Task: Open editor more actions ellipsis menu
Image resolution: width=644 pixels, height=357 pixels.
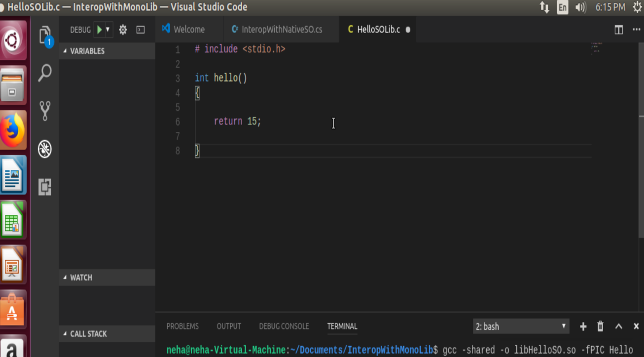Action: 636,30
